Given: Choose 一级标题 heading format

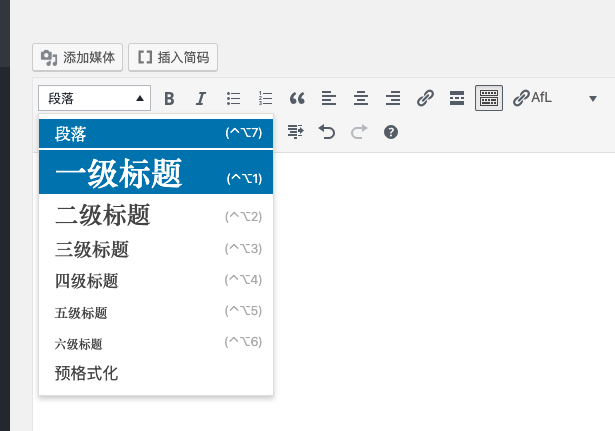Looking at the screenshot, I should click(156, 172).
